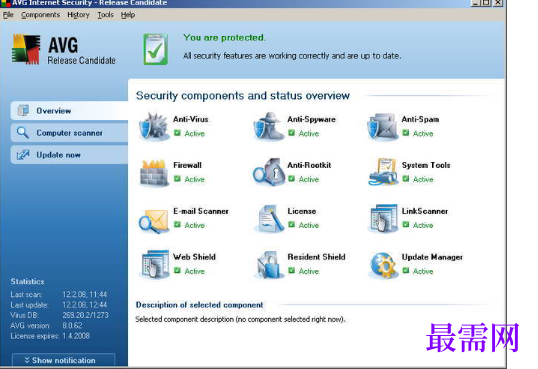Click Anti-Spam green Active status icon
This screenshot has width=538, height=369.
[406, 133]
